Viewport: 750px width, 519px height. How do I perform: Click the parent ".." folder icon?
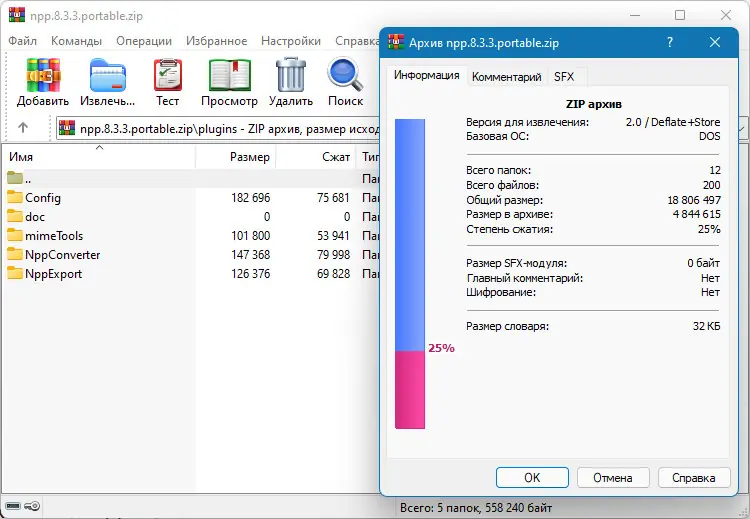click(15, 178)
